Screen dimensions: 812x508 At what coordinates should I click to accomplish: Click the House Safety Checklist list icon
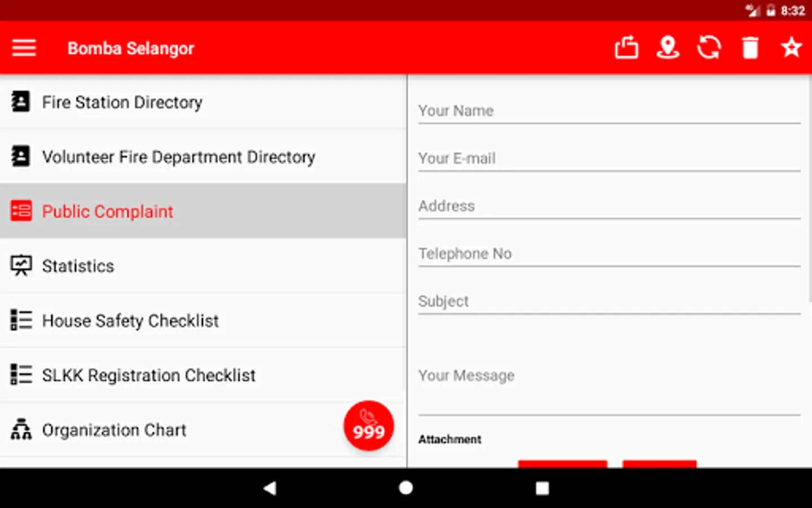21,320
